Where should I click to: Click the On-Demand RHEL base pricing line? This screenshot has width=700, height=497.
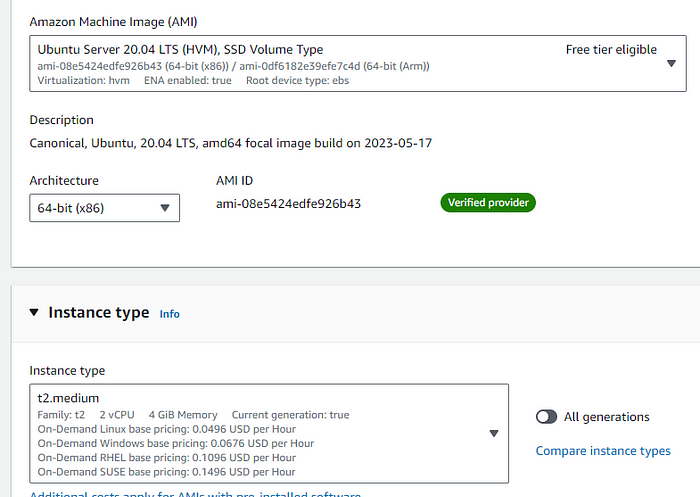(167, 458)
